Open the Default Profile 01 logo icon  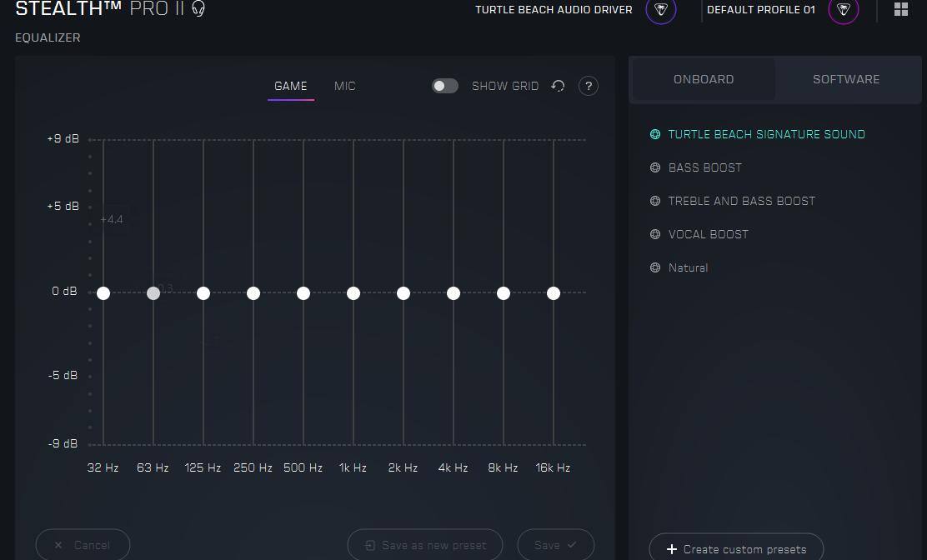coord(843,9)
